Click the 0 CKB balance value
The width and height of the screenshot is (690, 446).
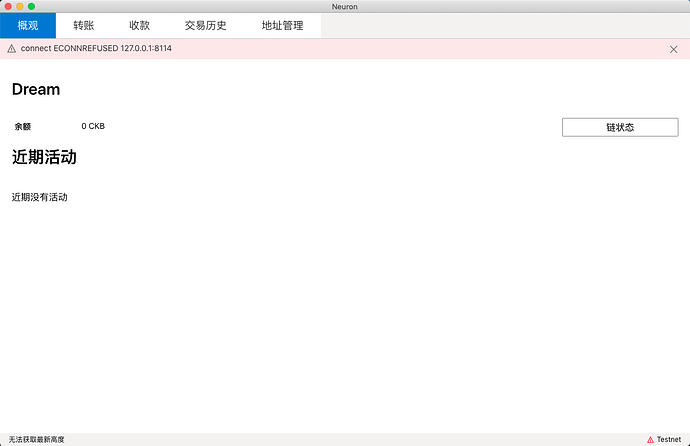pyautogui.click(x=93, y=127)
